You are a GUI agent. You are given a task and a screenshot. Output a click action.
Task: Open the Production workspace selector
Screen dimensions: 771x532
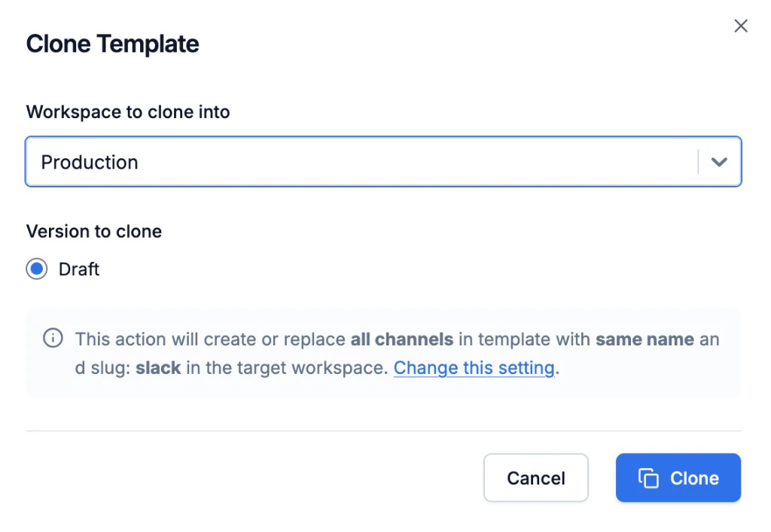(x=361, y=162)
